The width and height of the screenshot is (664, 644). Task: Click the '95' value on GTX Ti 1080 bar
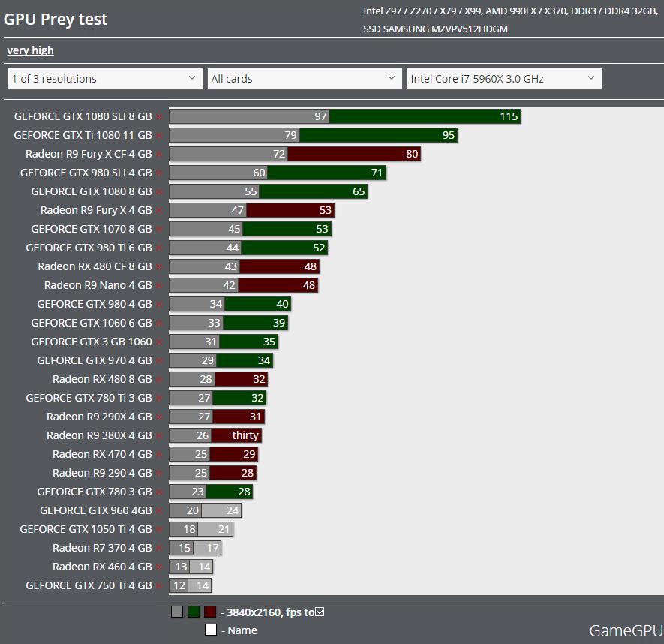click(449, 135)
